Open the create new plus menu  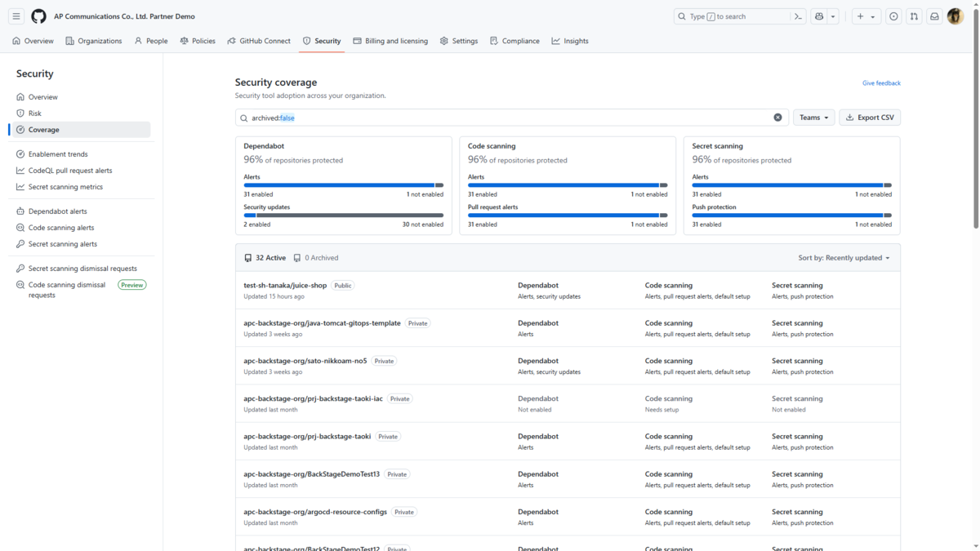click(866, 16)
